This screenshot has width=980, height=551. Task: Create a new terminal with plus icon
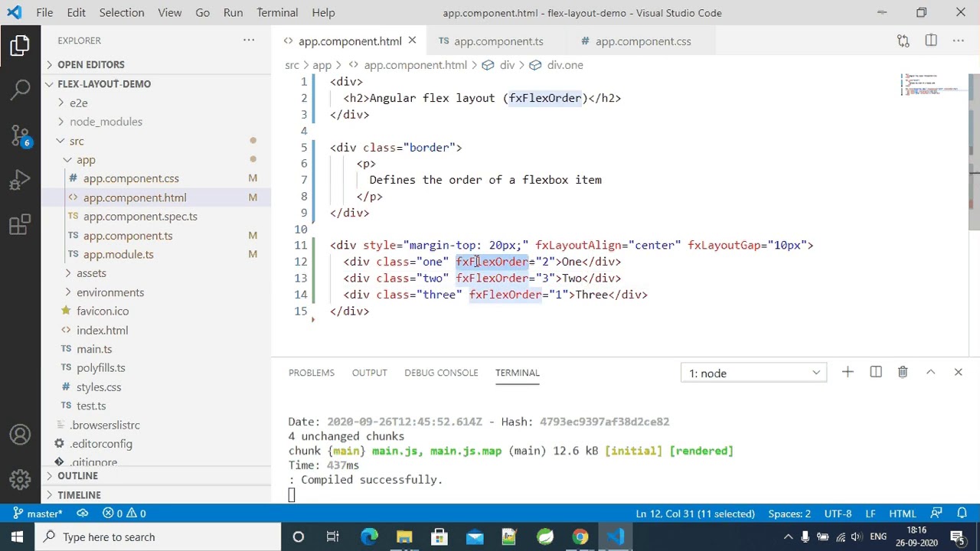(848, 373)
